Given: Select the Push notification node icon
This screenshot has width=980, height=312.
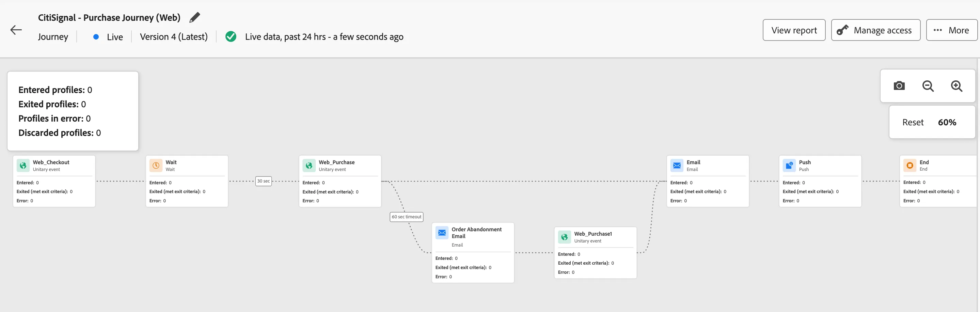Looking at the screenshot, I should pyautogui.click(x=789, y=166).
